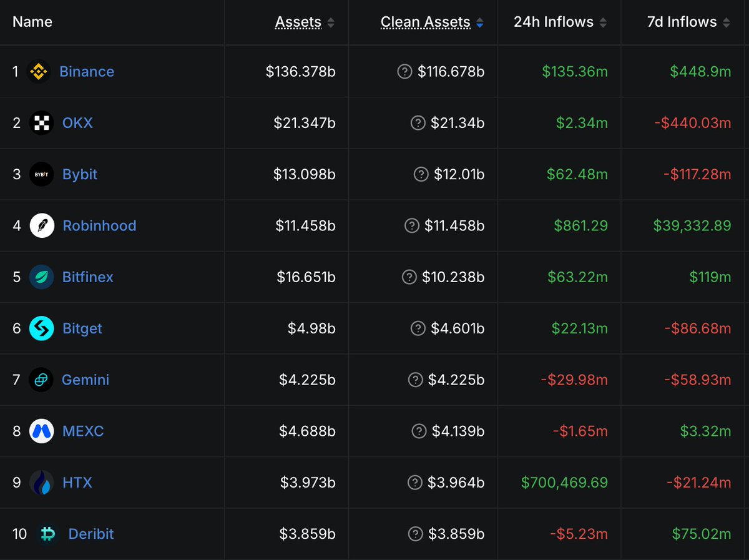
Task: Select Bitget assets value $4.98b
Action: coord(311,328)
